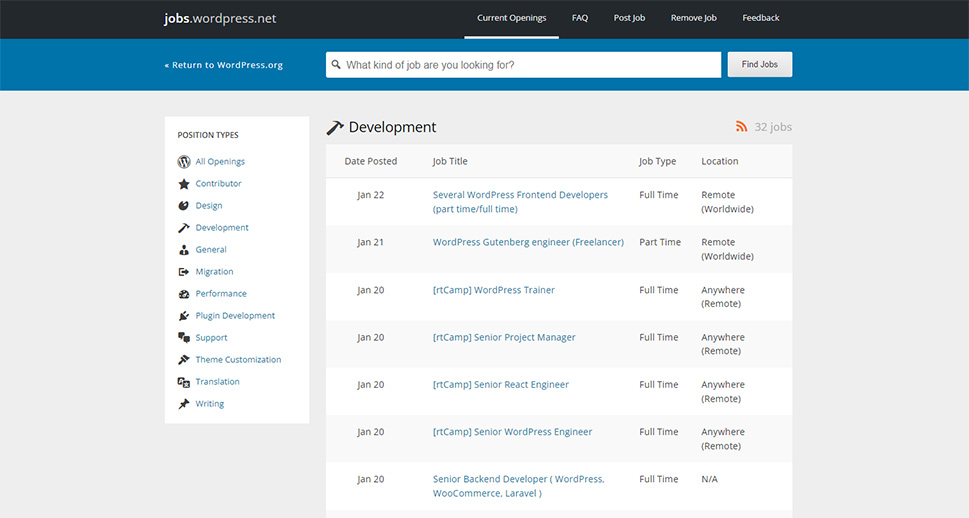Open WordPress Gutenberg engineer (Freelancer) listing
Viewport: 969px width, 518px height.
pyautogui.click(x=528, y=242)
